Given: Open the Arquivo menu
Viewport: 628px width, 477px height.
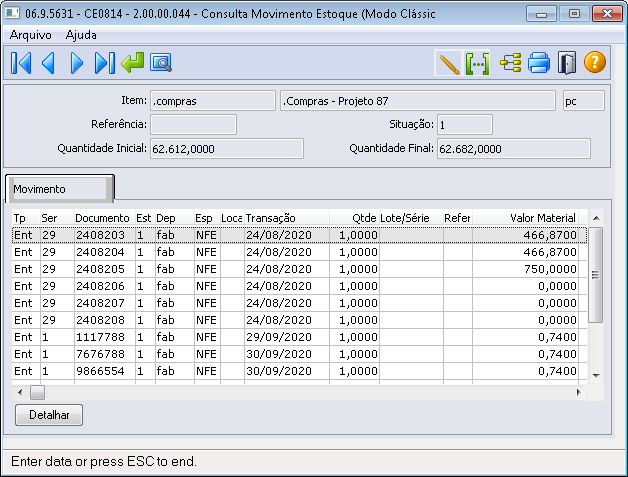Looking at the screenshot, I should click(30, 35).
